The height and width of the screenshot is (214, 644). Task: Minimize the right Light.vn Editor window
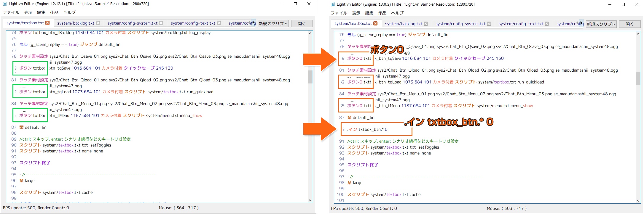tap(610, 4)
